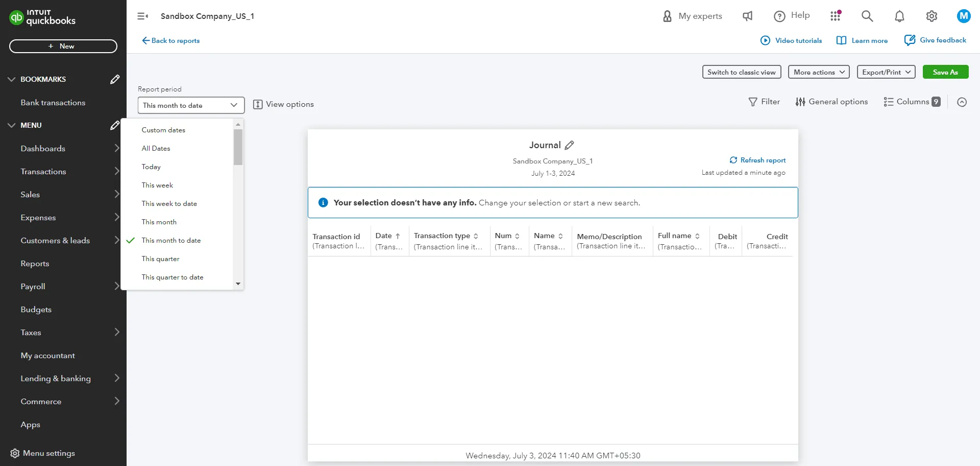Viewport: 980px width, 466px height.
Task: Expand the Expenses submenu
Action: tap(117, 217)
